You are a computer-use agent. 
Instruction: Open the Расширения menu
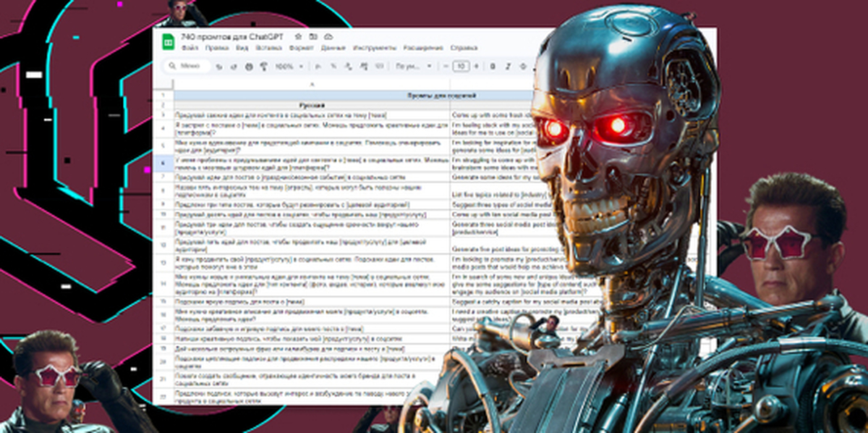(x=423, y=48)
